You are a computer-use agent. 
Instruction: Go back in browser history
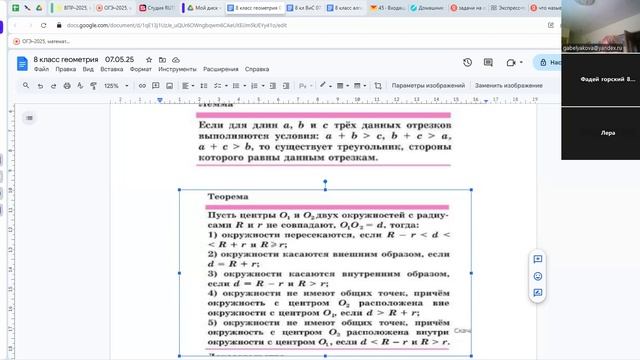click(16, 25)
